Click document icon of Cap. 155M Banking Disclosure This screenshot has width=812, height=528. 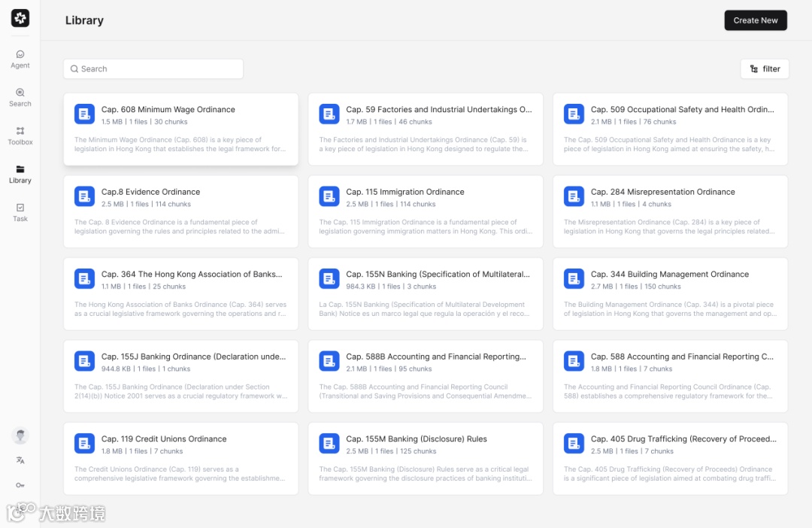[329, 444]
